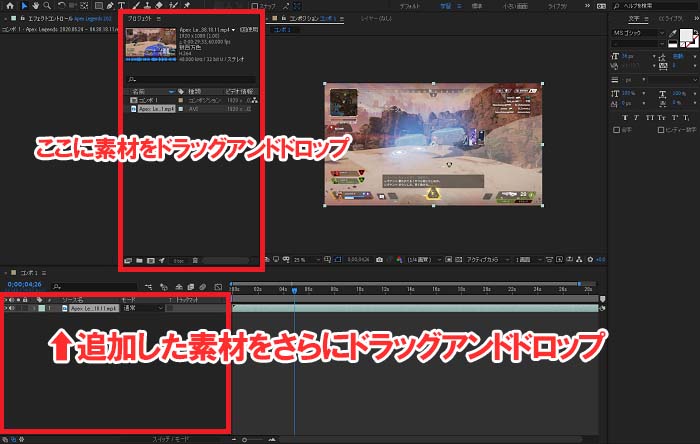Select the Clone Stamp tool
The image size is (700, 444).
point(147,6)
